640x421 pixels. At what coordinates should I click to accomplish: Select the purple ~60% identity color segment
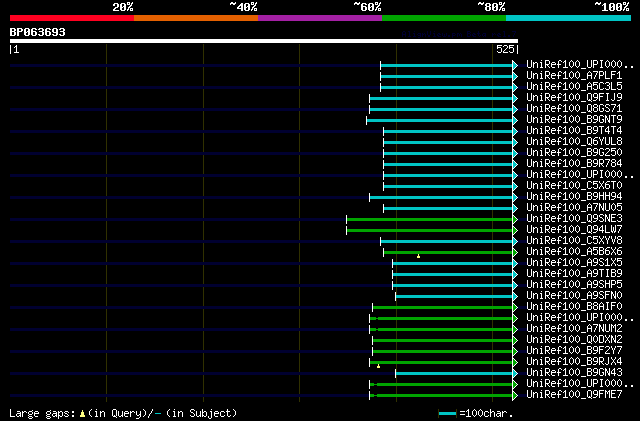(320, 18)
